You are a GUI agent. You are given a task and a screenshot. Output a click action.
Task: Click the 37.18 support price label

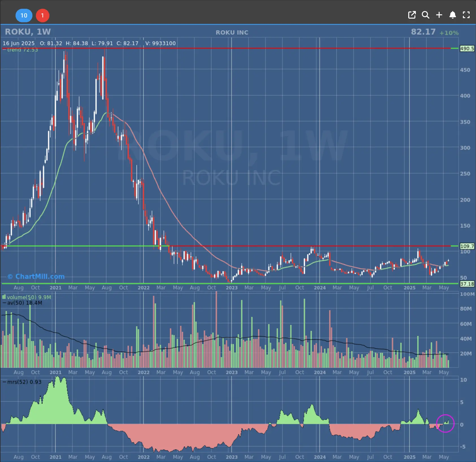click(467, 284)
